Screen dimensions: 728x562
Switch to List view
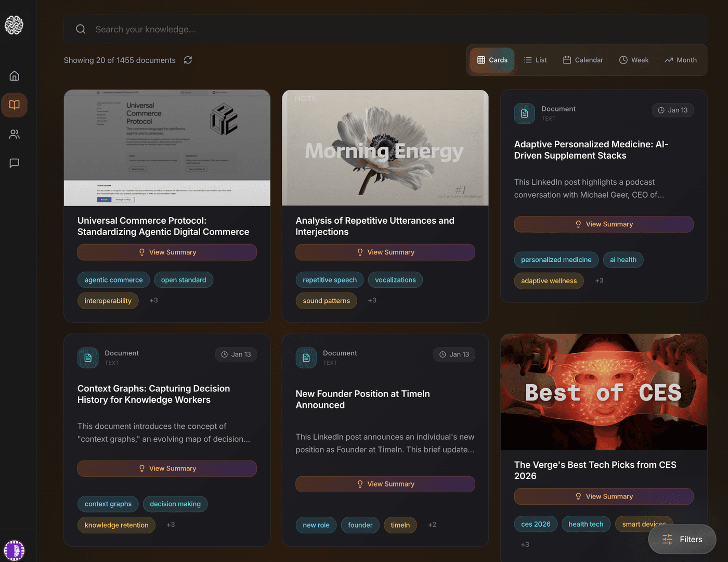(535, 60)
